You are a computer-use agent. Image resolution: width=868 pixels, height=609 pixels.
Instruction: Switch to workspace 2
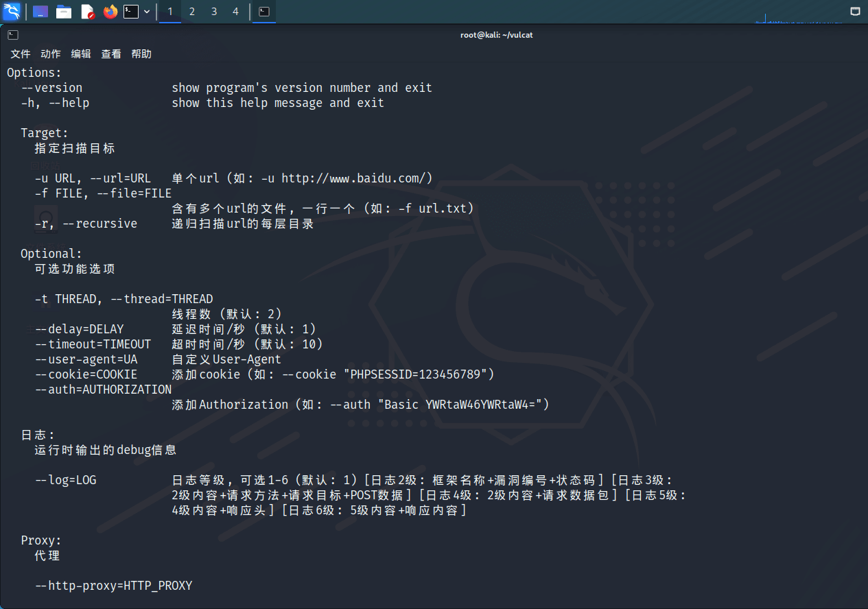click(x=192, y=12)
